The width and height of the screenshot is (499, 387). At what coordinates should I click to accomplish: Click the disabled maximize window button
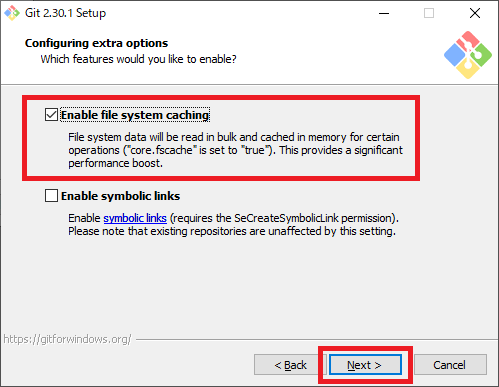[429, 13]
